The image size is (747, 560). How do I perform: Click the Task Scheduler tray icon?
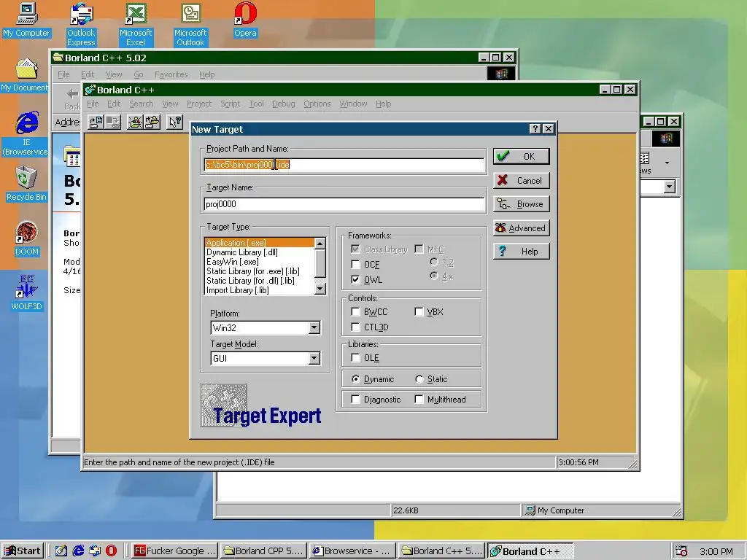click(681, 551)
